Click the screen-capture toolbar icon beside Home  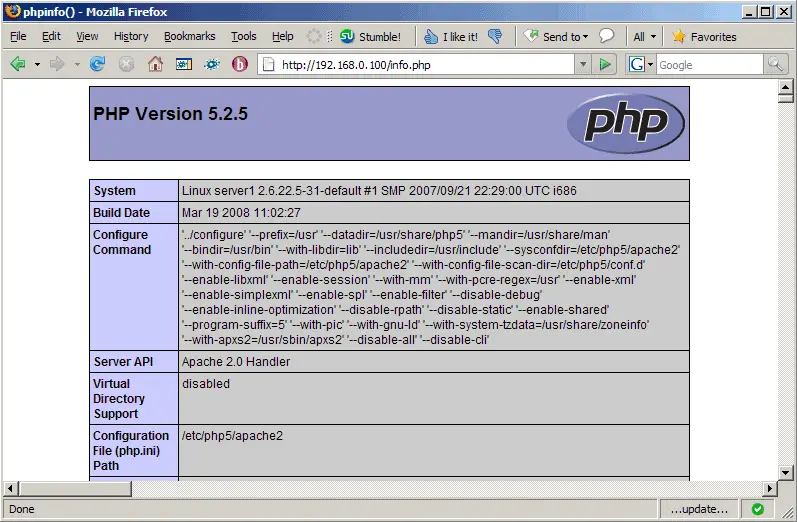(183, 64)
